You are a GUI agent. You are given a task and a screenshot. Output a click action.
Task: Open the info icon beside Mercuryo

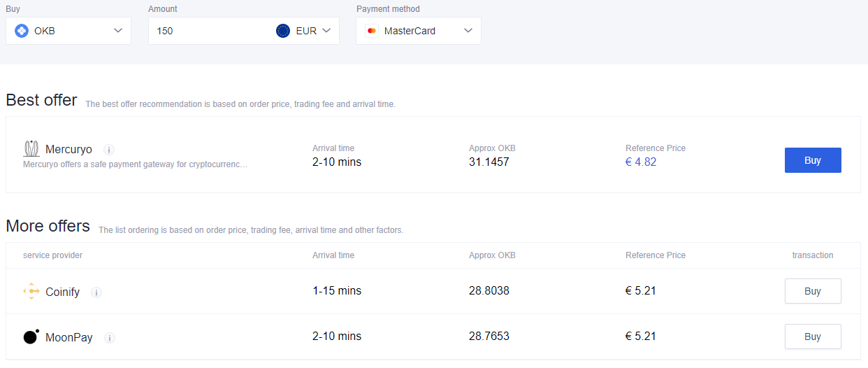[x=109, y=150]
